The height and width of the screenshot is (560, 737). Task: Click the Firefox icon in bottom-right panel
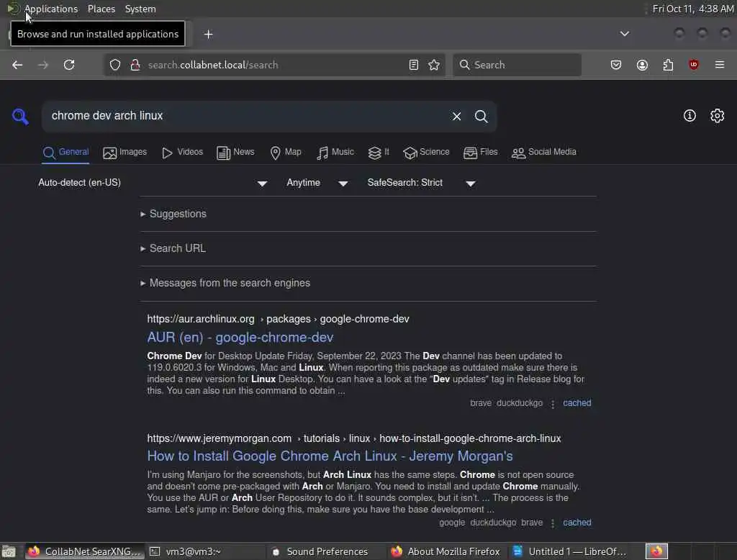pyautogui.click(x=656, y=551)
